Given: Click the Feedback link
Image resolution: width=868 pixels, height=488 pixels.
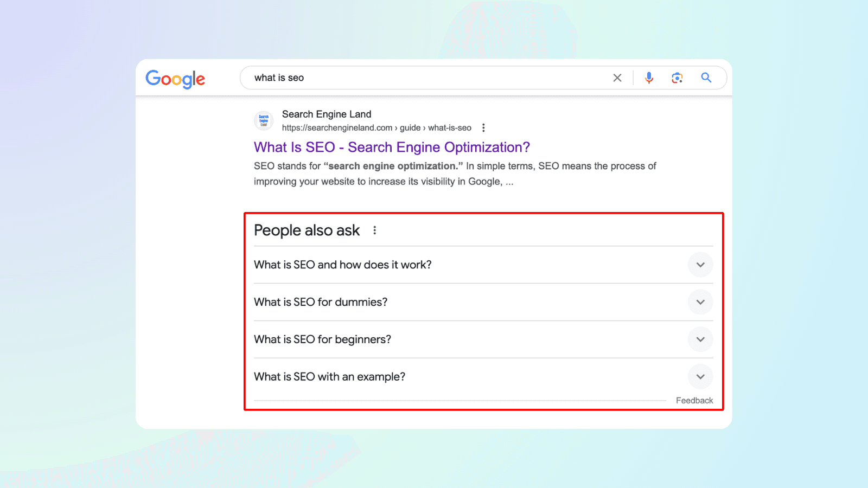Looking at the screenshot, I should (x=694, y=401).
